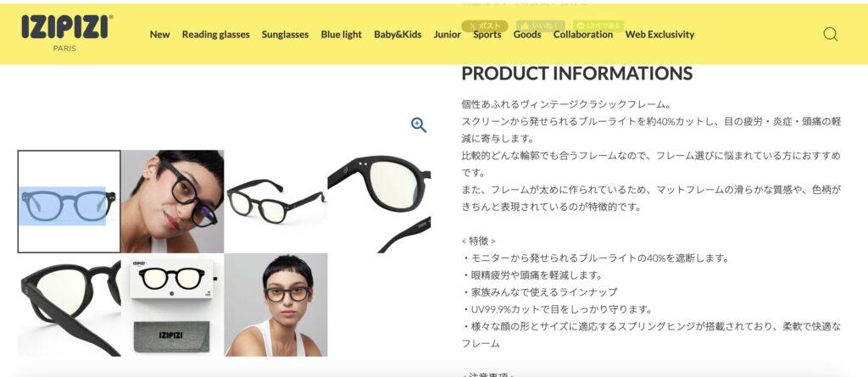
Task: Click the X post share button
Action: click(x=484, y=25)
